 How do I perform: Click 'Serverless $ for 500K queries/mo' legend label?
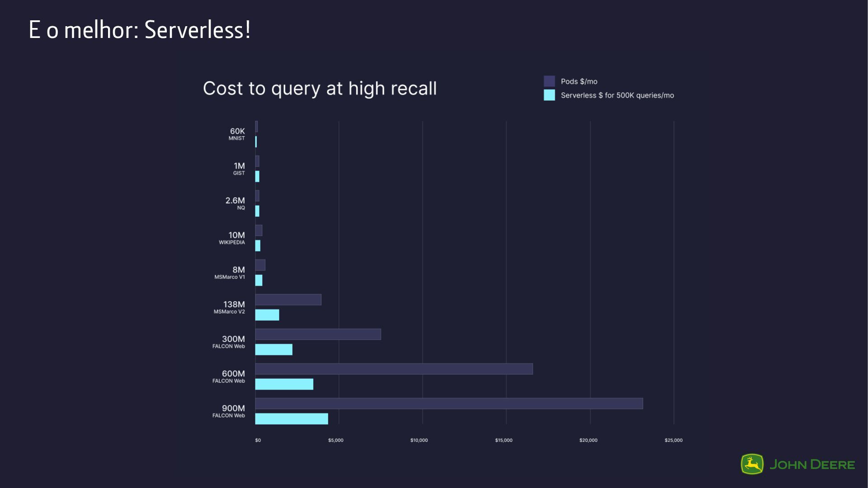point(617,95)
